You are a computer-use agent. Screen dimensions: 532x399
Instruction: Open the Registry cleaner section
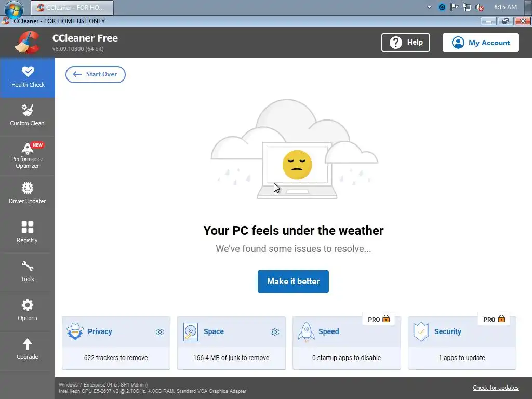click(x=28, y=233)
